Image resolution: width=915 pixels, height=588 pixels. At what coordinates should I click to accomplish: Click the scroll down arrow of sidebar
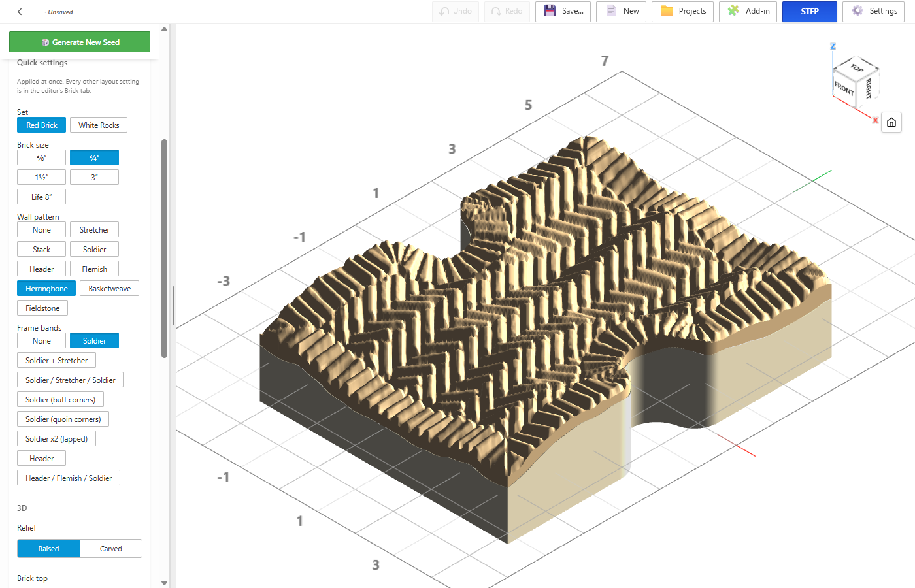(164, 583)
